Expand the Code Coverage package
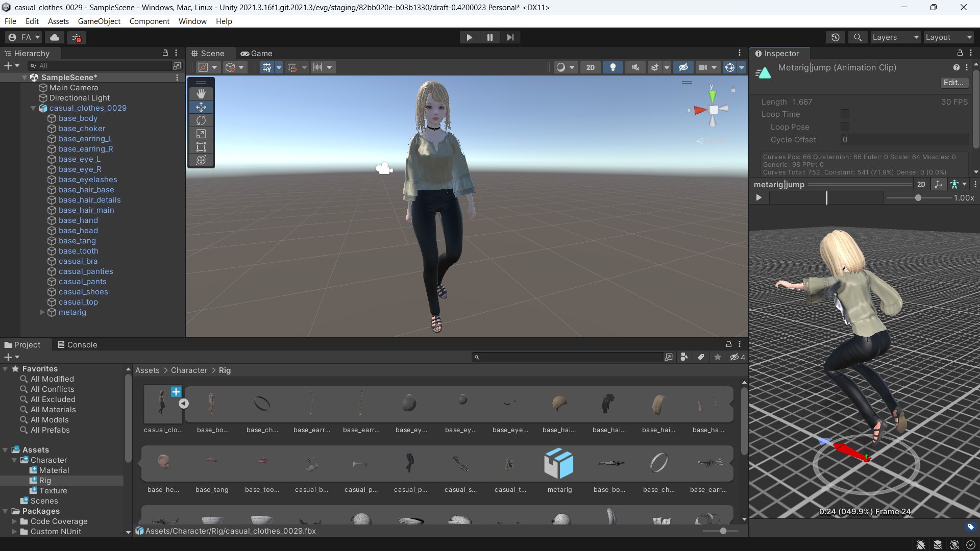The image size is (980, 551). 14,521
